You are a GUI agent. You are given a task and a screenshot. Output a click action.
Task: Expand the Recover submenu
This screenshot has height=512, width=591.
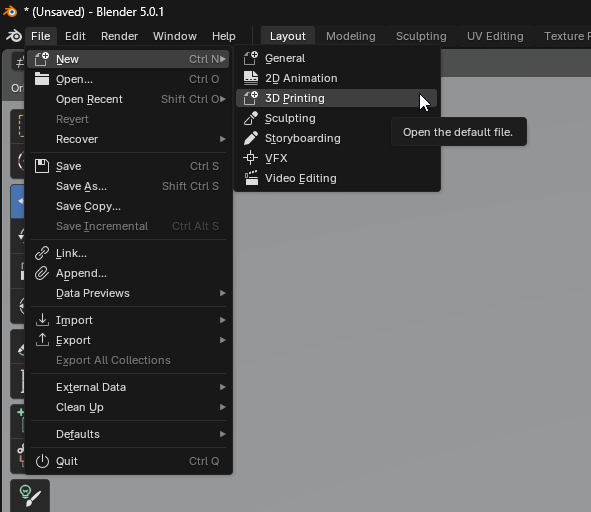pos(128,139)
